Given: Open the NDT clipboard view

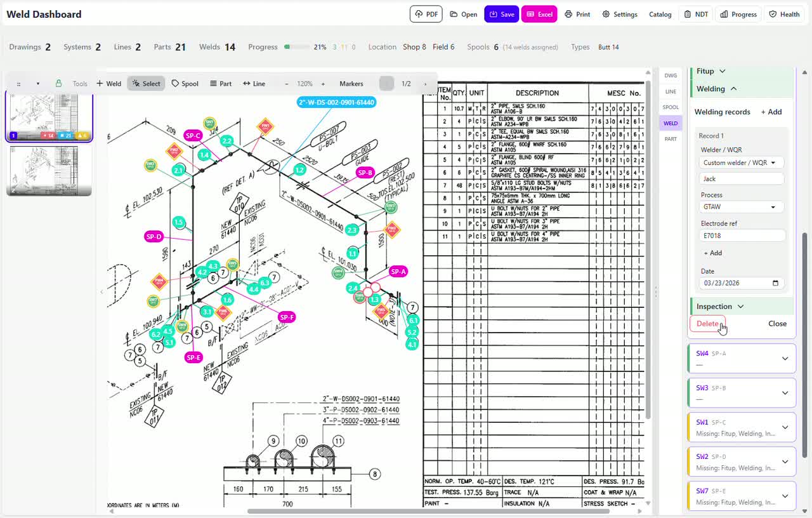Looking at the screenshot, I should pyautogui.click(x=696, y=14).
